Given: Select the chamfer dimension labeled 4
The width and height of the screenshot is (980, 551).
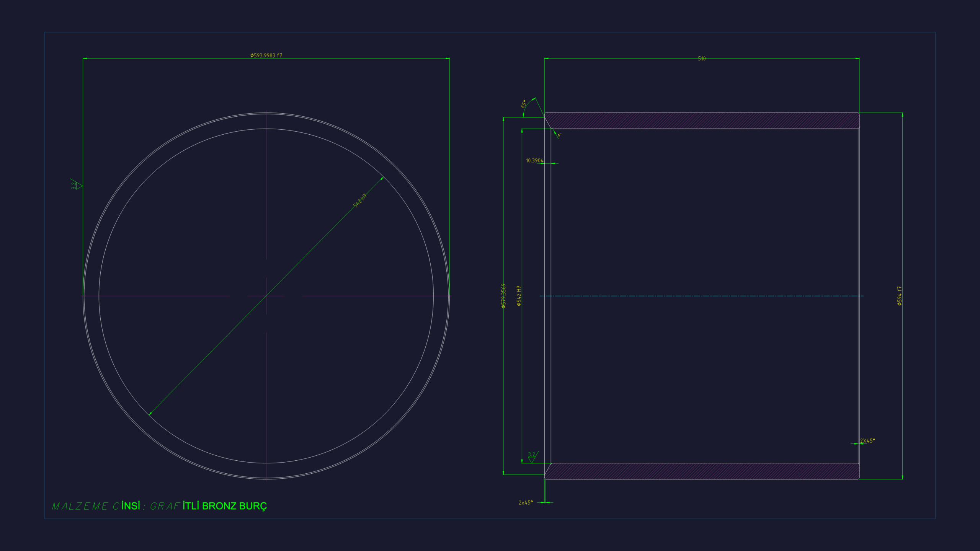Looking at the screenshot, I should click(559, 135).
